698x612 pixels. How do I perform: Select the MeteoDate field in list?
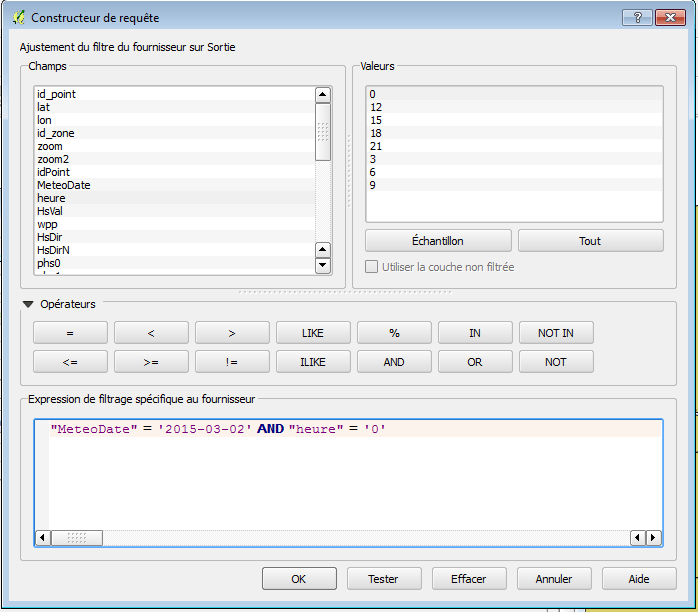pos(64,185)
